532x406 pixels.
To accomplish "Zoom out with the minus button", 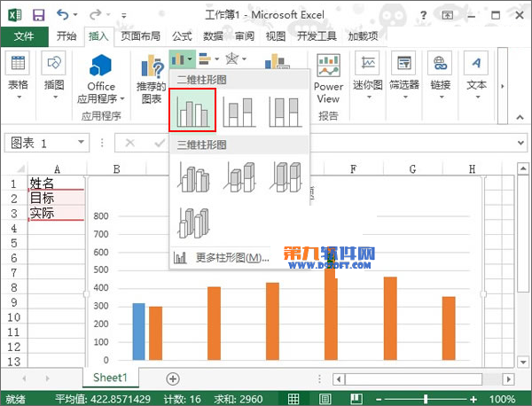I will pos(379,399).
